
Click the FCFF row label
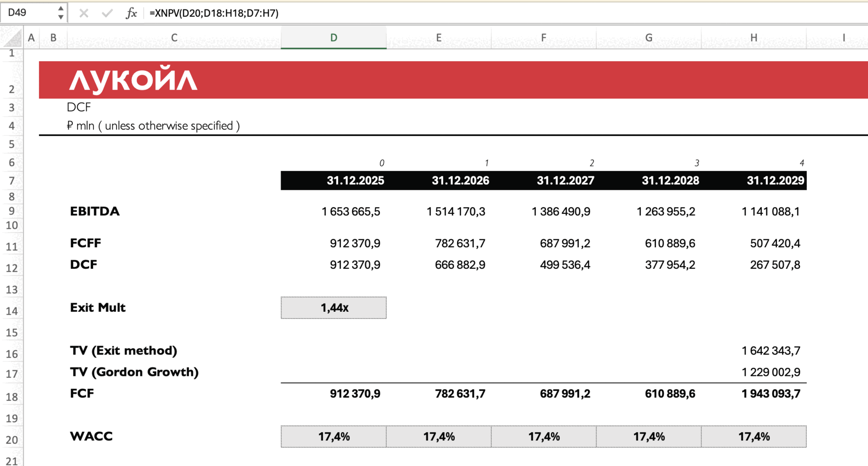[85, 243]
